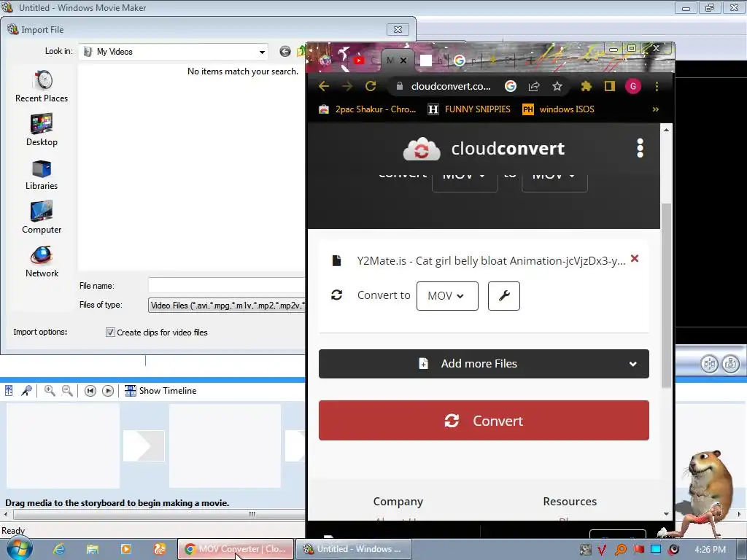Play the storyboard in Movie Maker
Screen dimensions: 747x560
tap(108, 391)
